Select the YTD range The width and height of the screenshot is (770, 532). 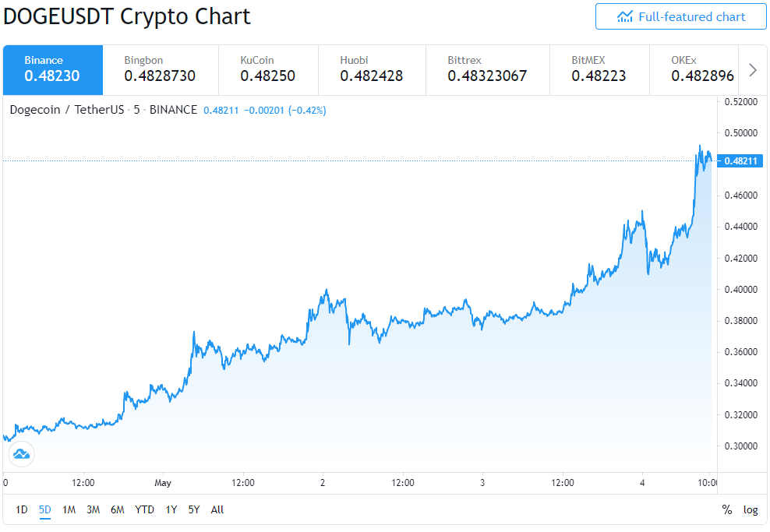[144, 510]
